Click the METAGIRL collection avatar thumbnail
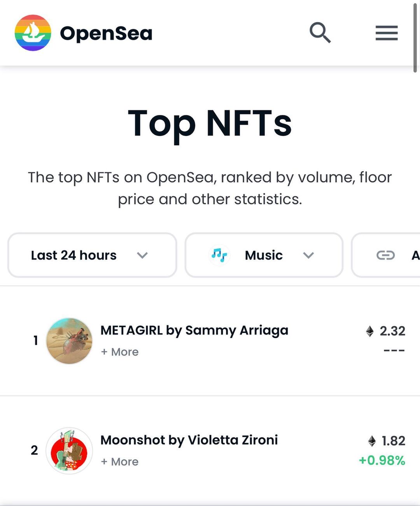 [69, 341]
